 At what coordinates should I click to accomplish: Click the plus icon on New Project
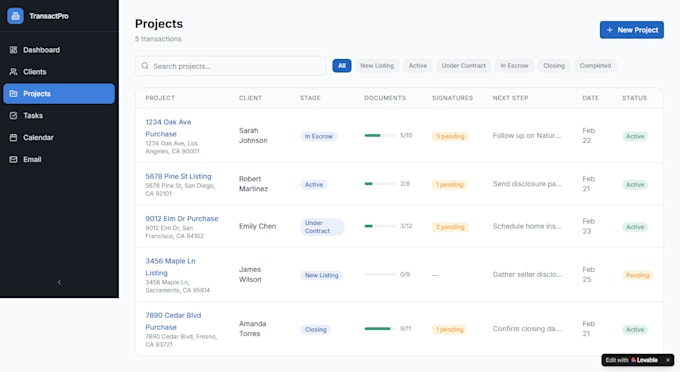[610, 30]
